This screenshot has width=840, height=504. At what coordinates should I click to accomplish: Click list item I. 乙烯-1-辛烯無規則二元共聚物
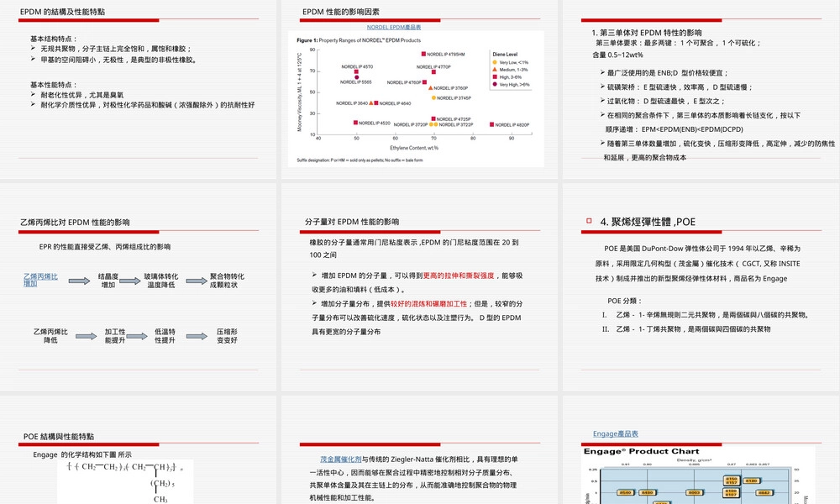[x=706, y=315]
